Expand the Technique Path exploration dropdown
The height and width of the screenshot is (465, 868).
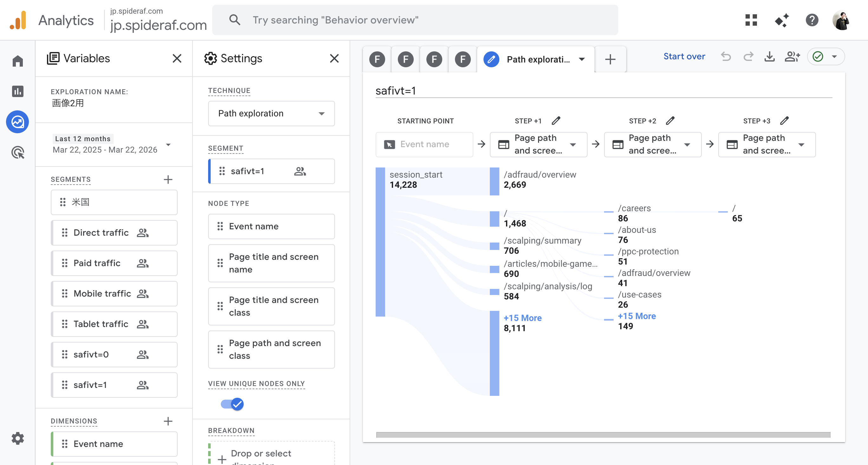pos(271,114)
